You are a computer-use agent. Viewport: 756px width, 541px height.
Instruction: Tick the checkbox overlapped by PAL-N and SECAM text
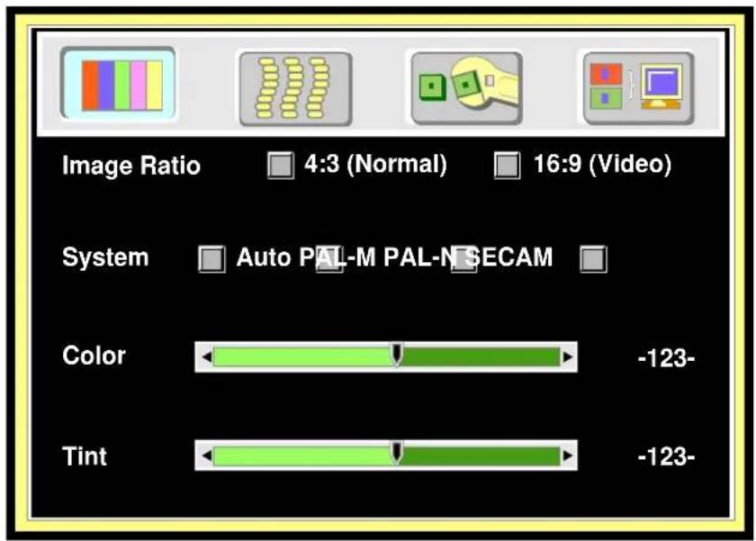point(464,259)
